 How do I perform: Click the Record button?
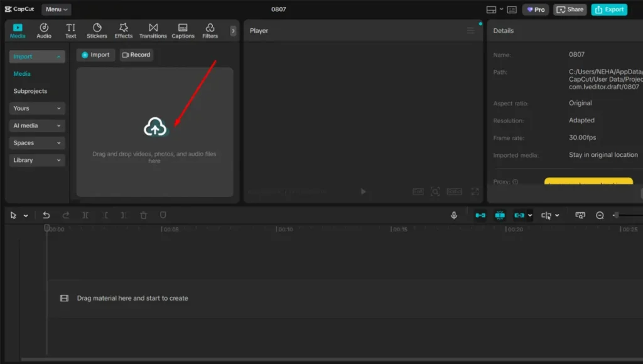[x=136, y=55]
